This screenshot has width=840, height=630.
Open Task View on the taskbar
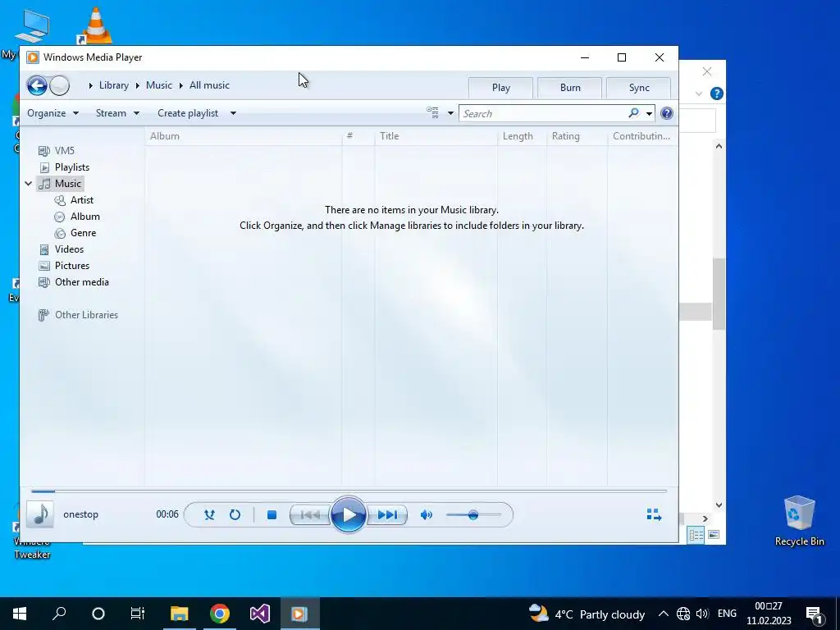tap(138, 614)
